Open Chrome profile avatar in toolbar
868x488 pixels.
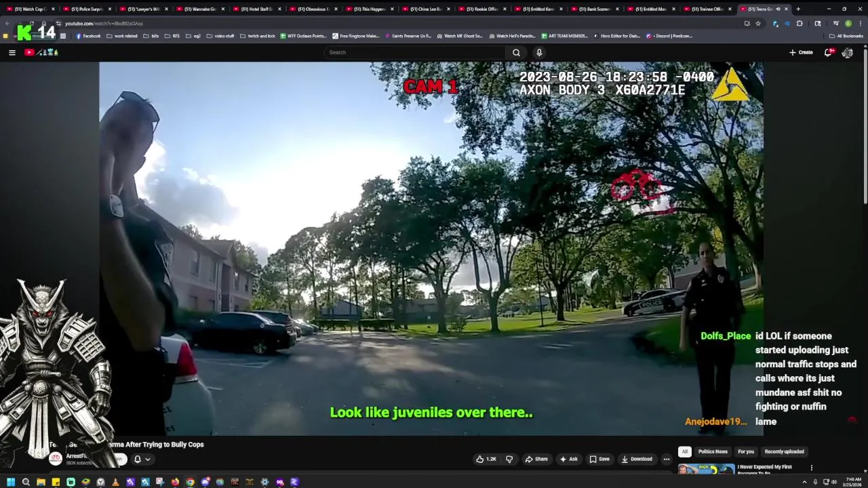tap(848, 23)
